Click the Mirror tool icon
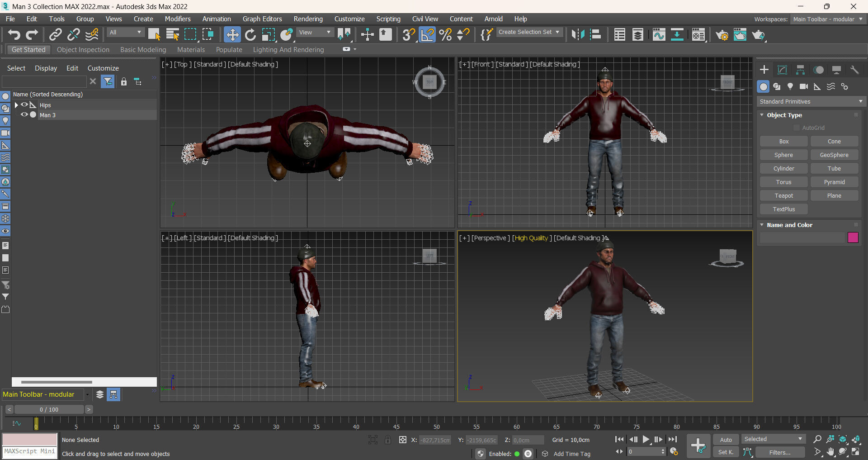The image size is (868, 460). pyautogui.click(x=578, y=35)
